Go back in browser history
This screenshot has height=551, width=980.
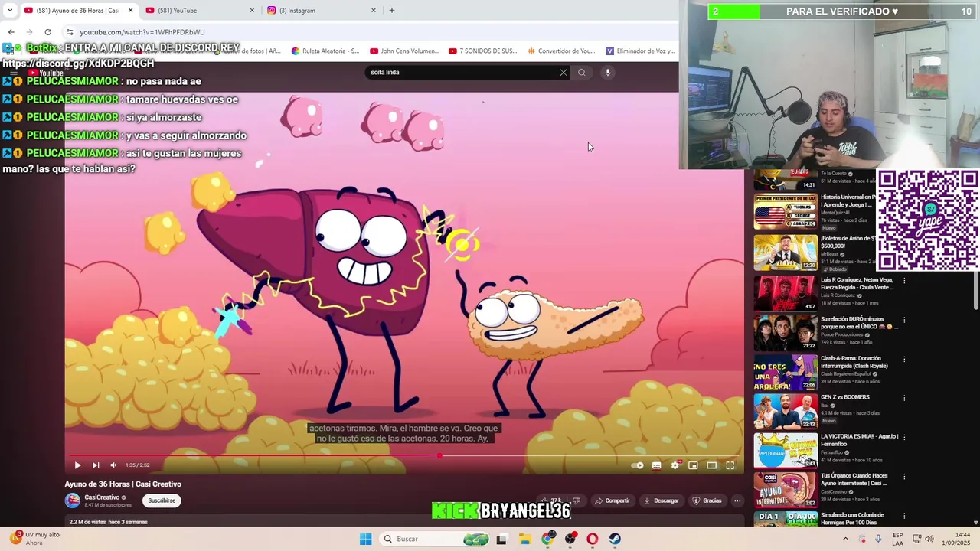coord(11,32)
